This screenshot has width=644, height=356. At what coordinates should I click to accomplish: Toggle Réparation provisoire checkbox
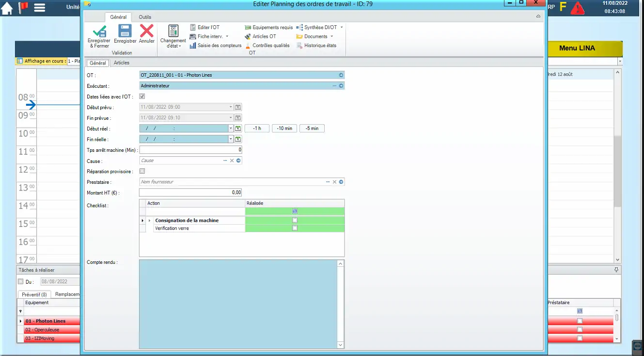(142, 171)
